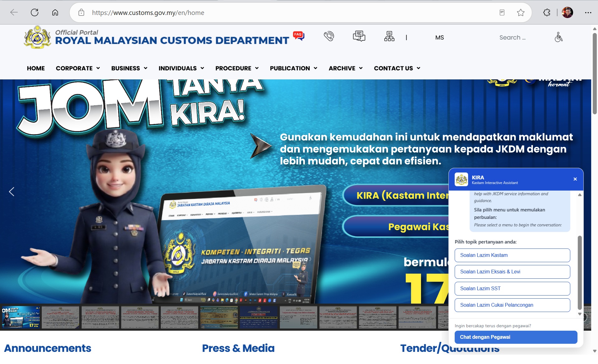Click the address bar URL
Image resolution: width=598 pixels, height=364 pixels.
click(148, 13)
